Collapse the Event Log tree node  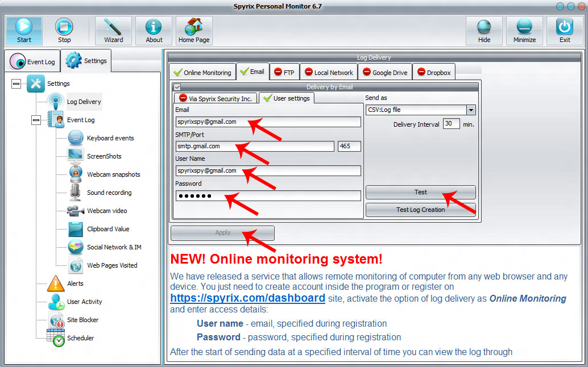(x=36, y=120)
